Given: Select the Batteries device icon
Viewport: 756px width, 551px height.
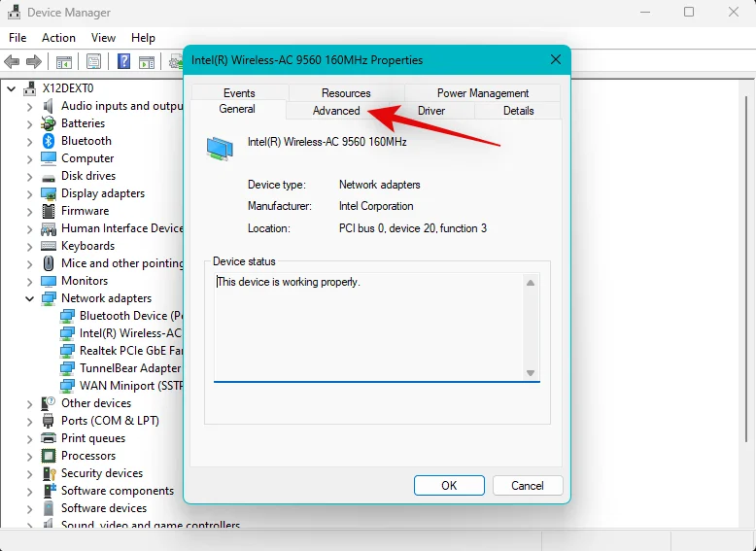Looking at the screenshot, I should coord(49,123).
